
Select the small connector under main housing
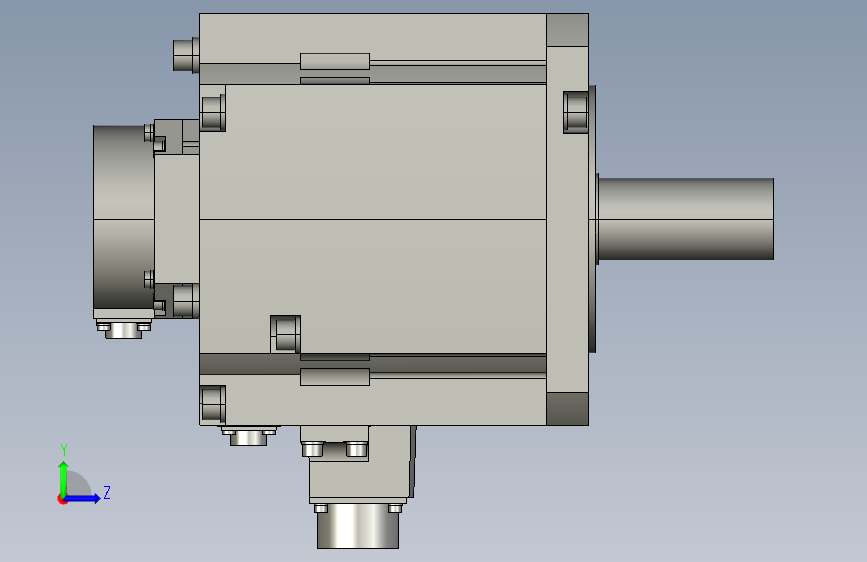click(249, 436)
